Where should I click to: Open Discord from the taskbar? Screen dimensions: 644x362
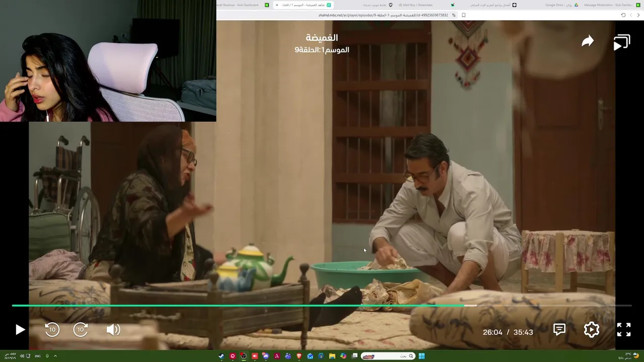click(266, 356)
